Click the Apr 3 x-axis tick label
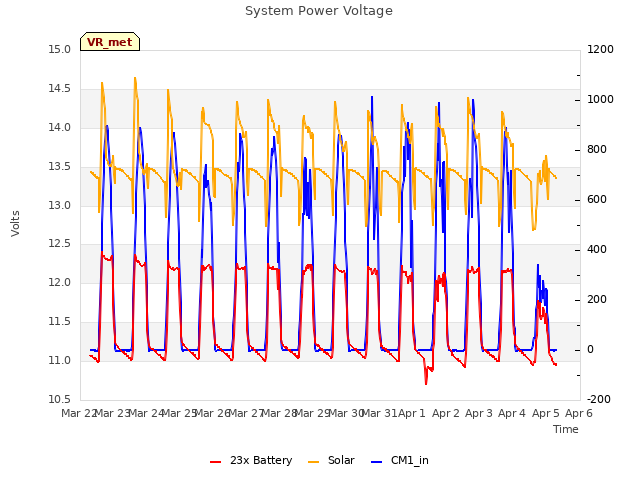 point(479,413)
